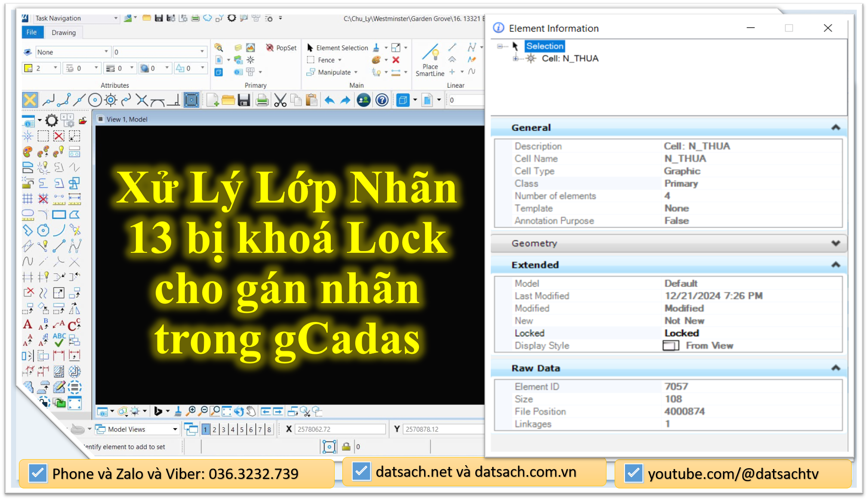Select the Zoom In tool

192,411
